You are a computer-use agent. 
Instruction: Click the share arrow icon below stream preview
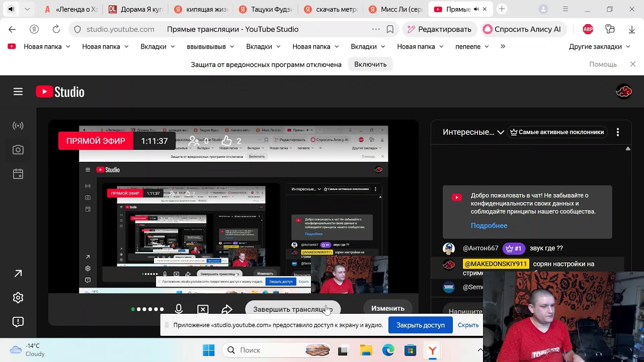click(x=227, y=309)
